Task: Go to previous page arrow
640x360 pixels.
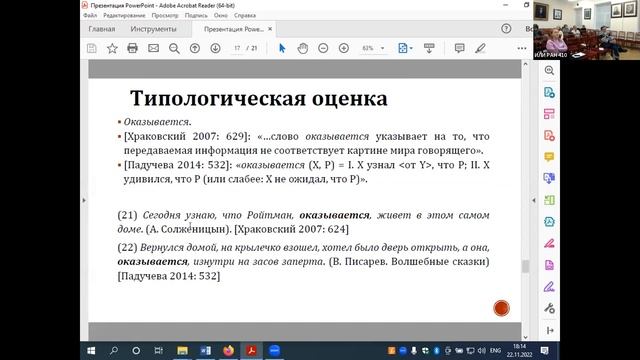Action: 195,48
